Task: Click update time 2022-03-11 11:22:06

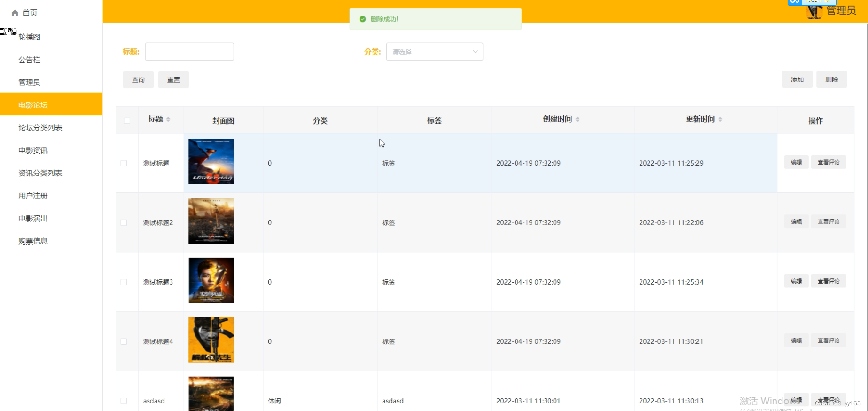Action: pyautogui.click(x=671, y=222)
